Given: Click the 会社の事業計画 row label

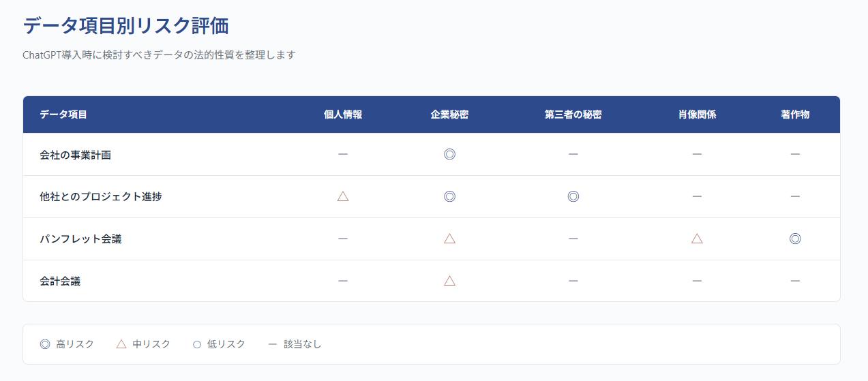Looking at the screenshot, I should point(75,155).
